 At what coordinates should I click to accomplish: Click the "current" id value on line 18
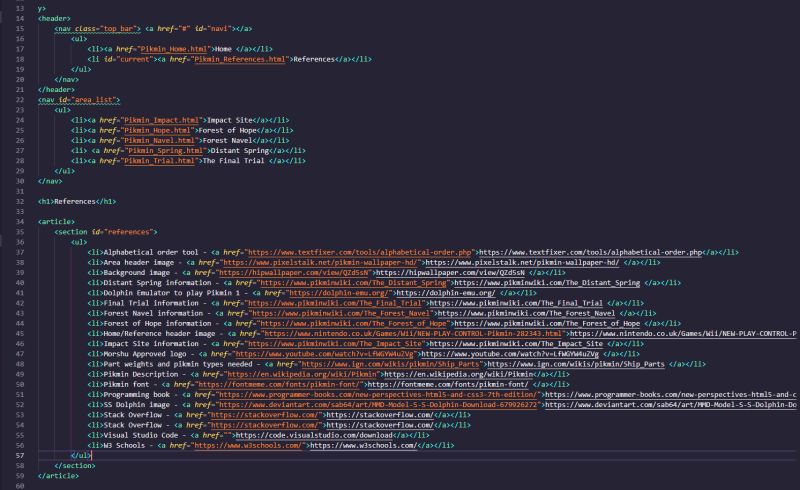pos(134,59)
